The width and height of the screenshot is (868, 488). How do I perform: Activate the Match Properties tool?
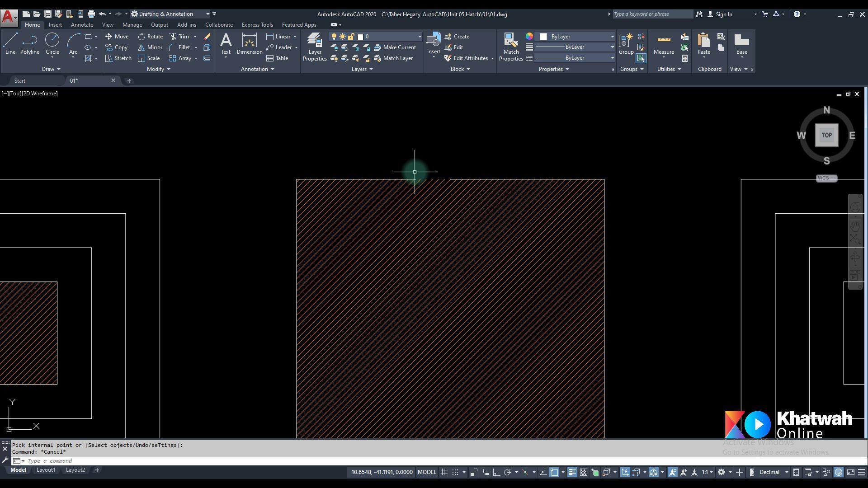(x=511, y=47)
